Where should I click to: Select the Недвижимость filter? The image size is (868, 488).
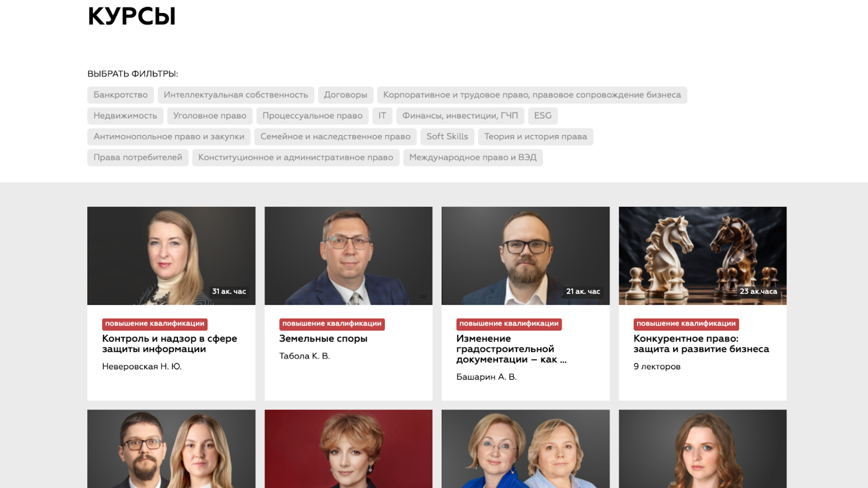(125, 115)
